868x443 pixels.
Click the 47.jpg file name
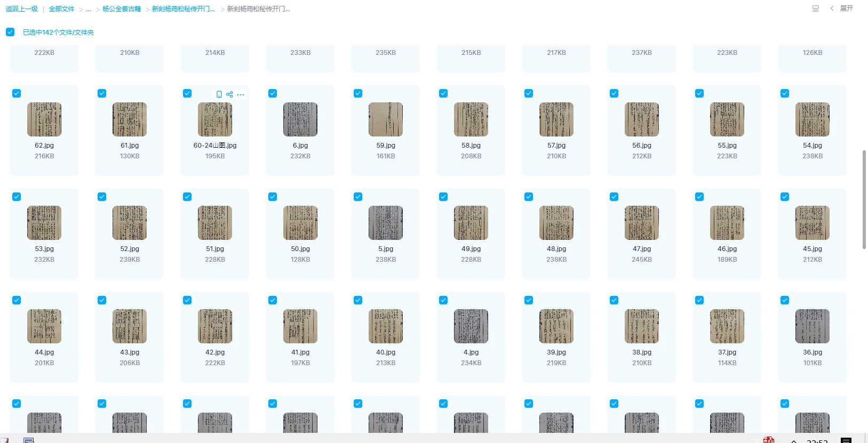click(642, 249)
